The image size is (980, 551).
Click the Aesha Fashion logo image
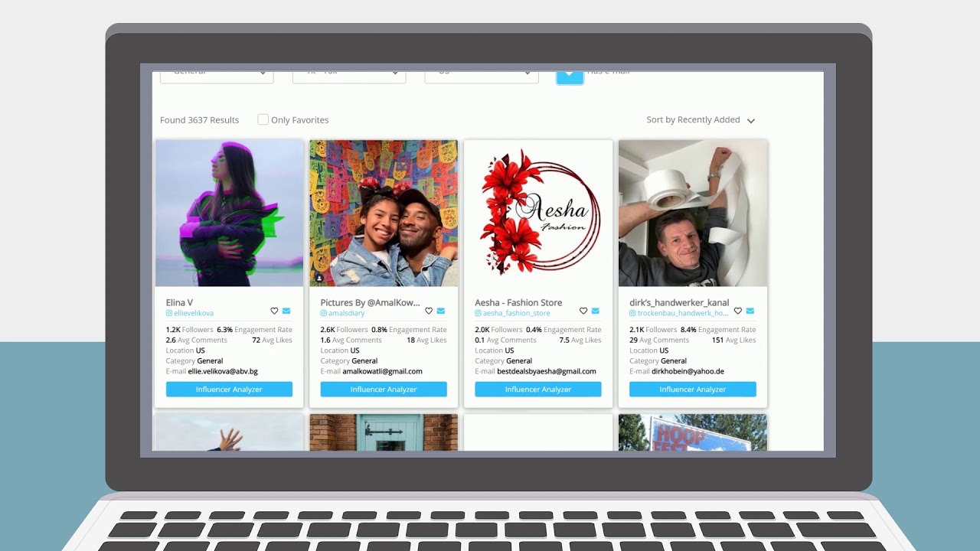point(538,213)
